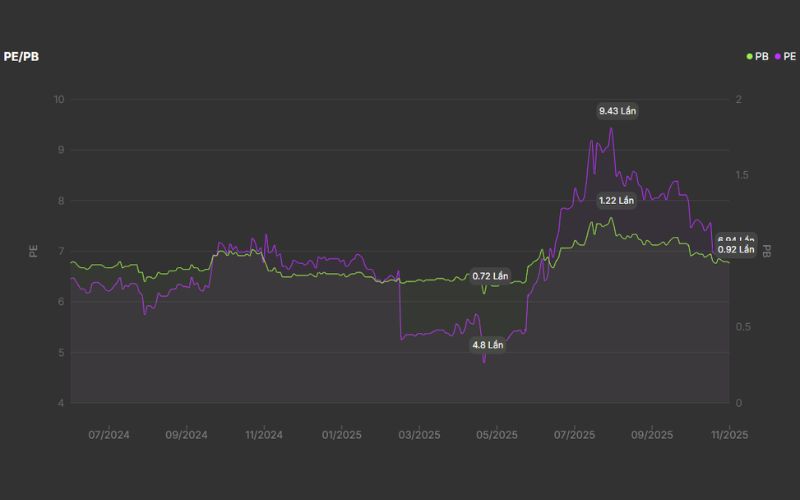Select the 4.8 Lần low point label
Image resolution: width=800 pixels, height=500 pixels.
point(488,345)
